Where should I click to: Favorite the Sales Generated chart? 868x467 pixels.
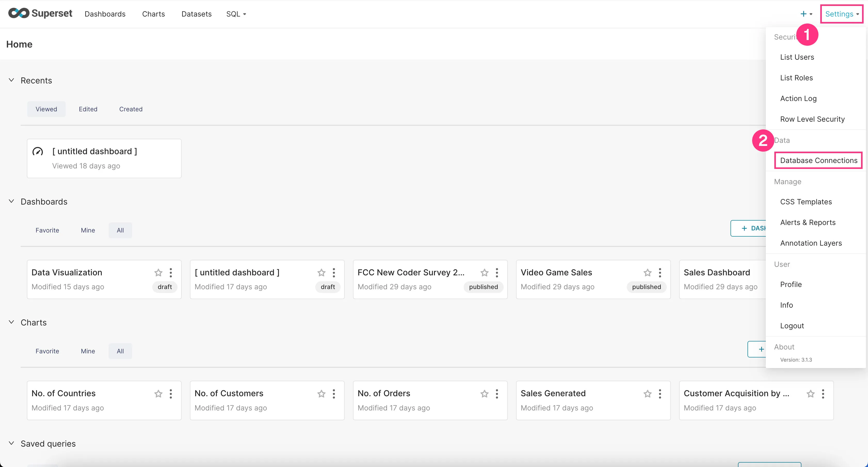[648, 393]
